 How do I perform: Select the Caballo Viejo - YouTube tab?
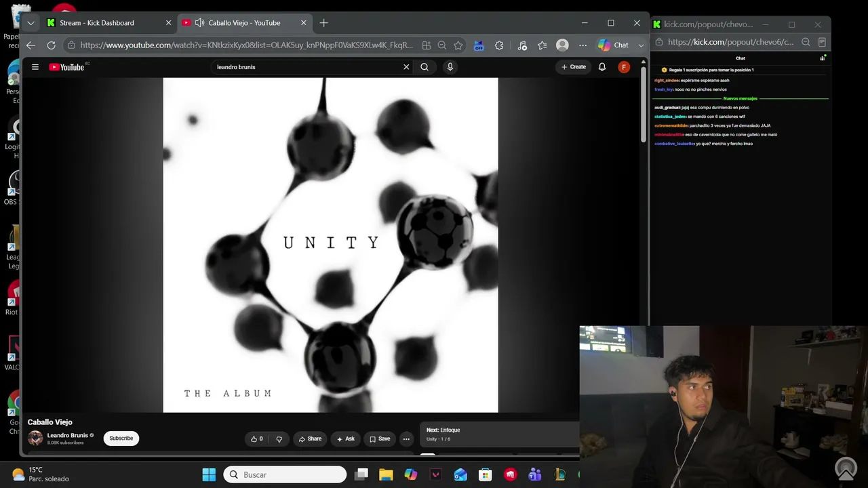tap(244, 23)
